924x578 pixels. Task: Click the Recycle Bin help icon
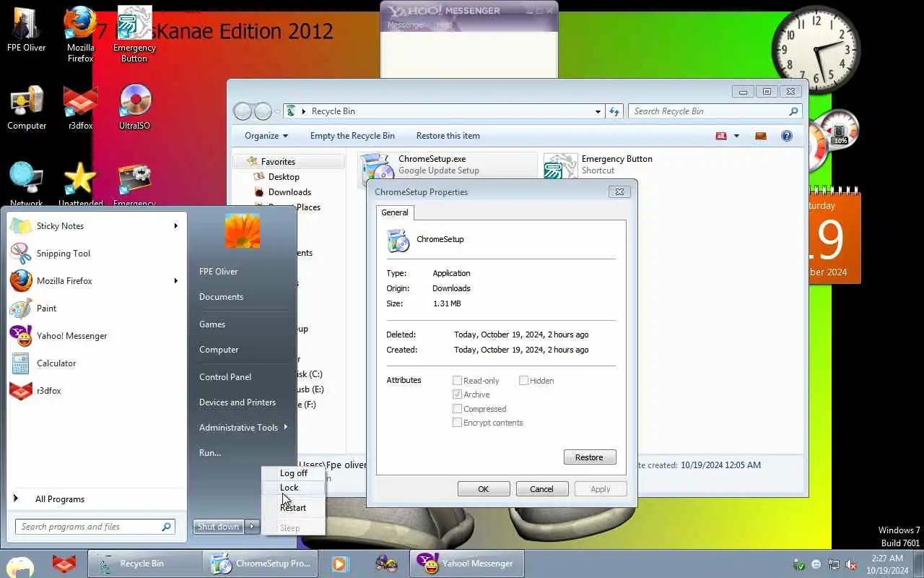[x=787, y=136]
